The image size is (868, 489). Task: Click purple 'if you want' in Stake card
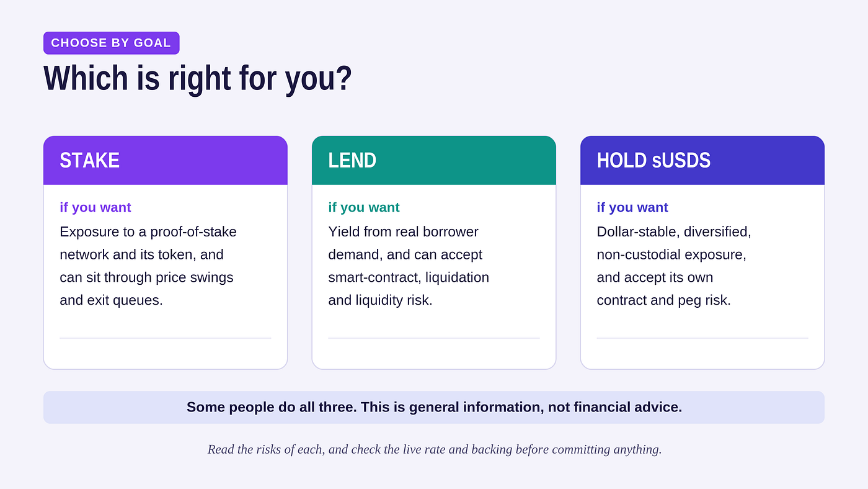(x=95, y=207)
